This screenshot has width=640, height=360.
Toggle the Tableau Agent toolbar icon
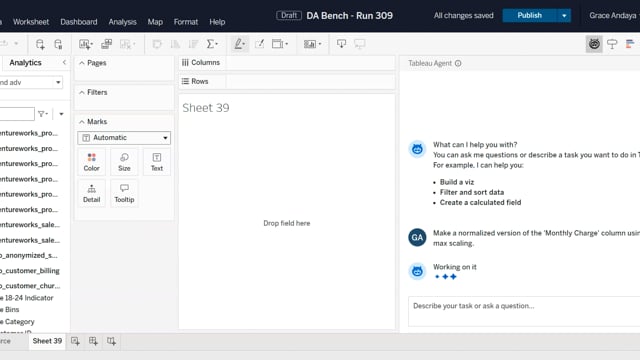(x=594, y=44)
